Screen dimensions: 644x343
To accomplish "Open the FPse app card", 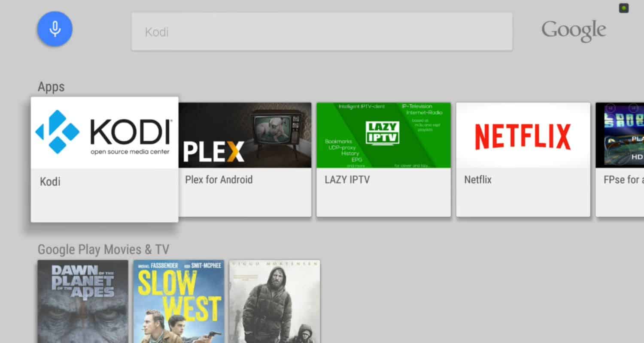I will [620, 159].
